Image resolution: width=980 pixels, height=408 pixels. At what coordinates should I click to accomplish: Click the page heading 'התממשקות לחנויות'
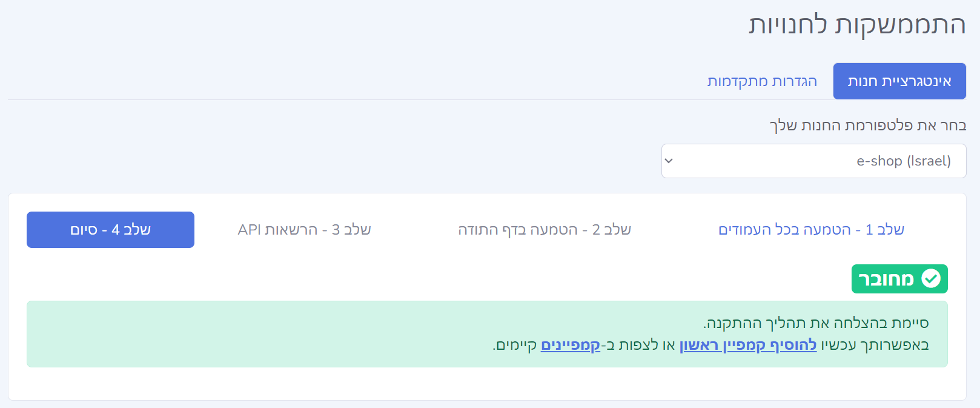point(856,25)
